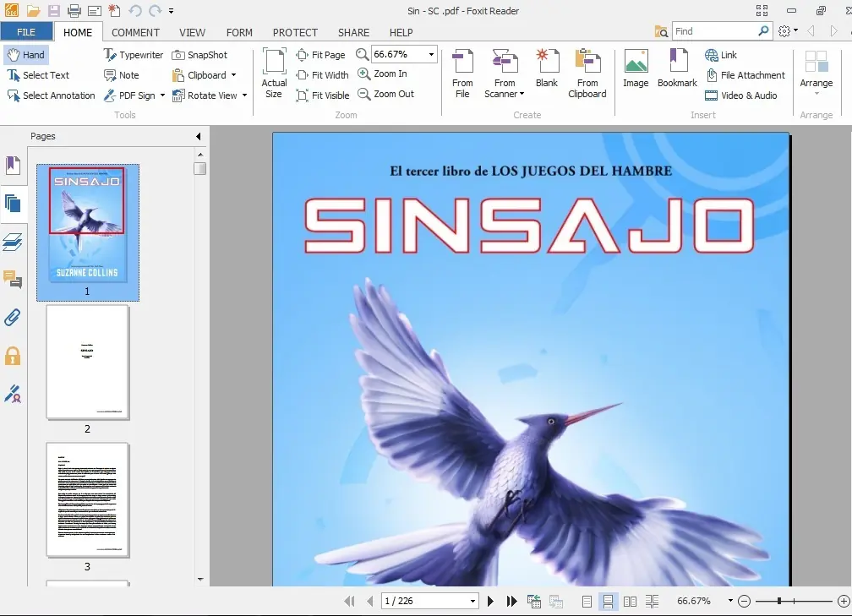Switch to the COMMENT tab
Screen dimensions: 852x616
click(135, 33)
